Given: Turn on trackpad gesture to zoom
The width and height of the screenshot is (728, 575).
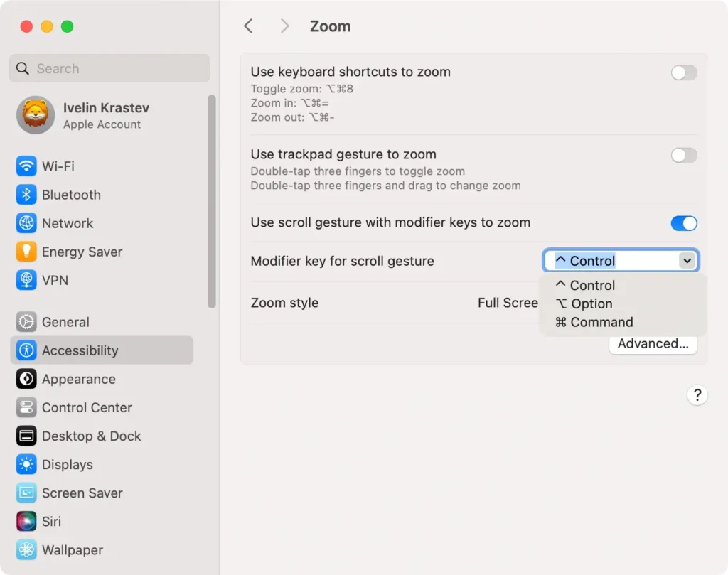Looking at the screenshot, I should [683, 155].
